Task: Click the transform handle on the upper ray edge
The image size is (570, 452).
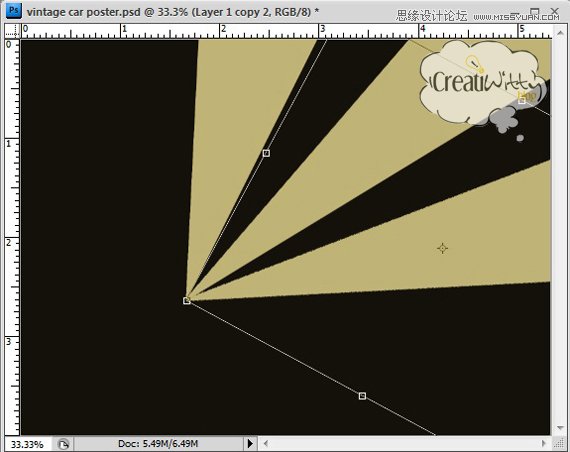Action: pyautogui.click(x=266, y=153)
